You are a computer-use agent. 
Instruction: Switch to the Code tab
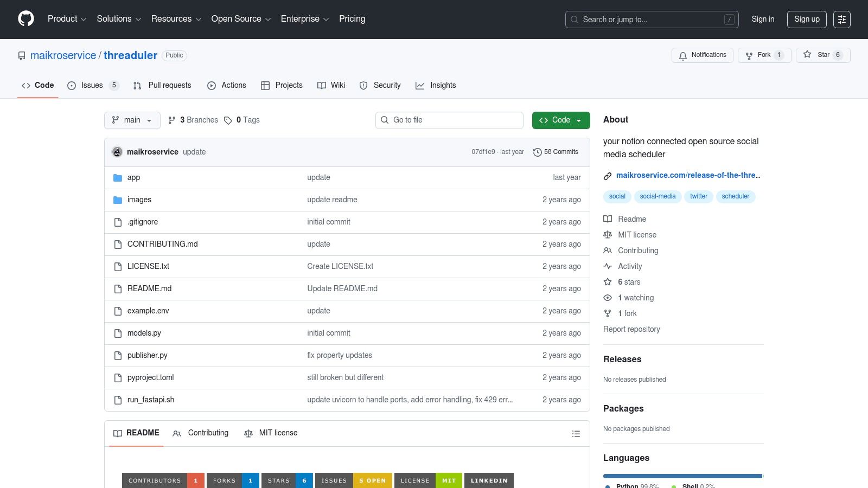[37, 86]
